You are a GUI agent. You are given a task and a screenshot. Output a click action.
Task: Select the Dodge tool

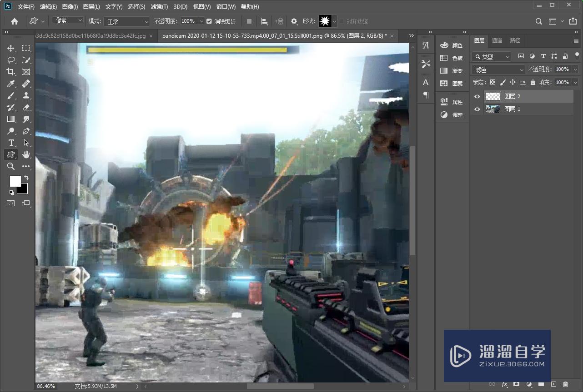click(11, 131)
